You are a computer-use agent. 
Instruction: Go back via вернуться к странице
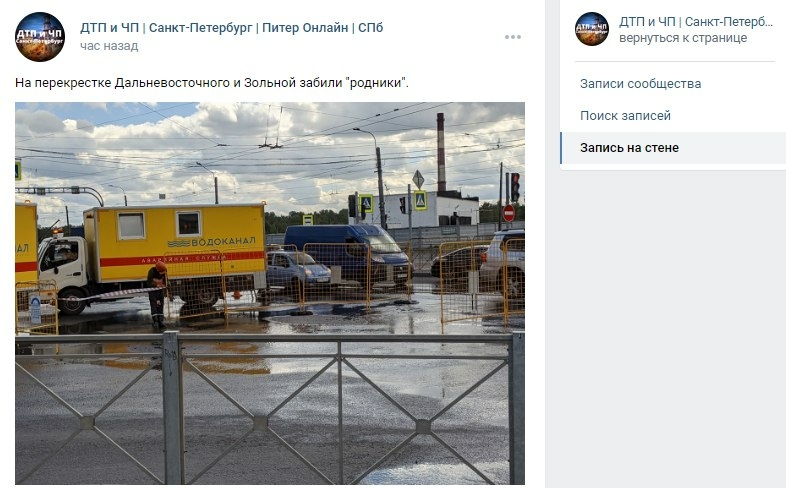point(683,38)
